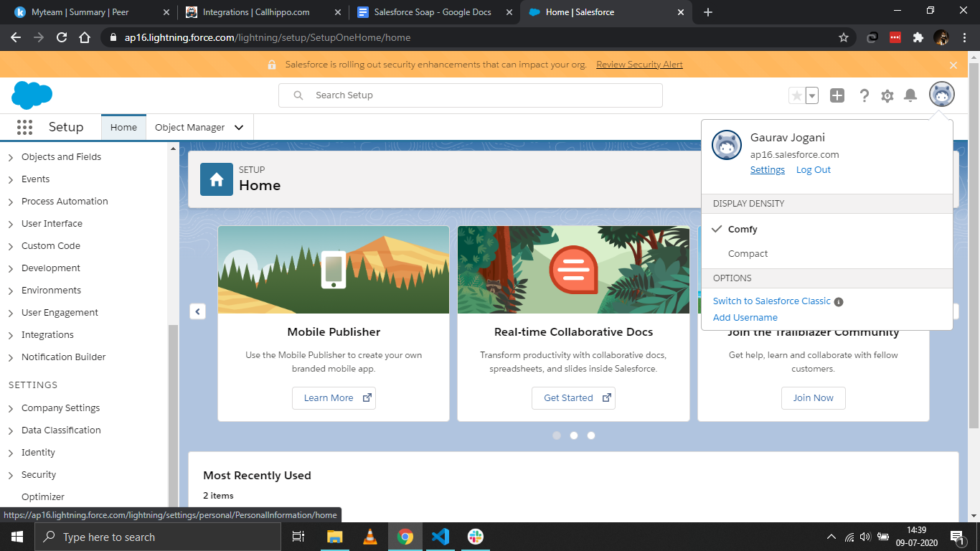Expand Integrations in setup tree
The height and width of the screenshot is (551, 980).
pos(11,336)
